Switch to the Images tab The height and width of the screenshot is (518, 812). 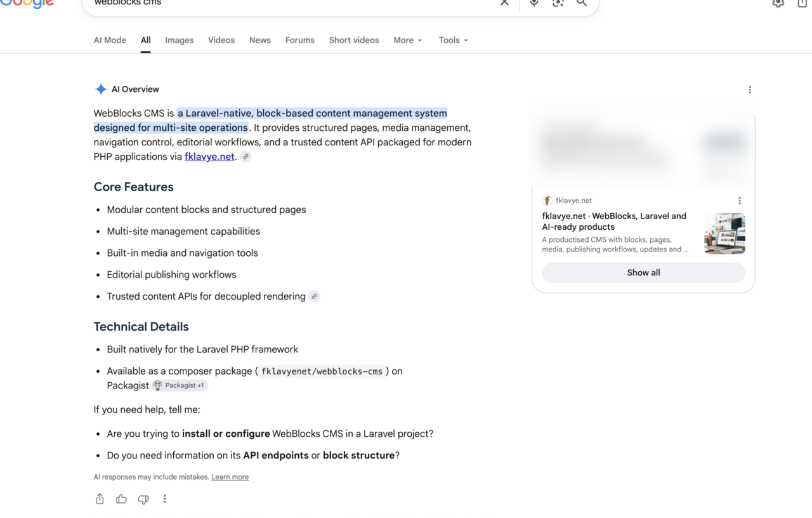point(180,40)
